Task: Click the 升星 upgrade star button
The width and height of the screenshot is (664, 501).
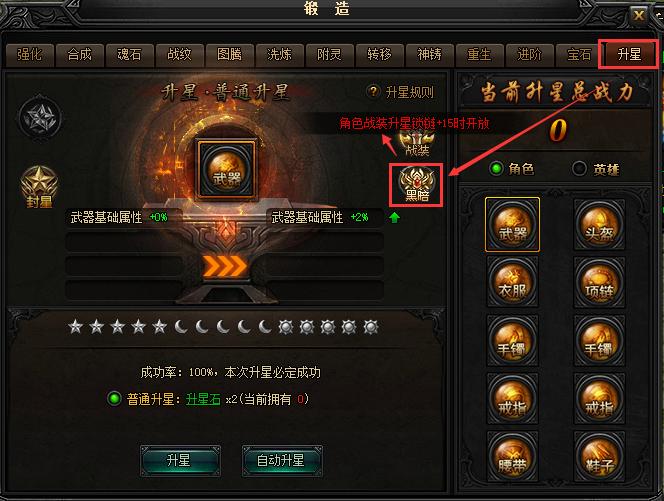Action: pos(180,460)
